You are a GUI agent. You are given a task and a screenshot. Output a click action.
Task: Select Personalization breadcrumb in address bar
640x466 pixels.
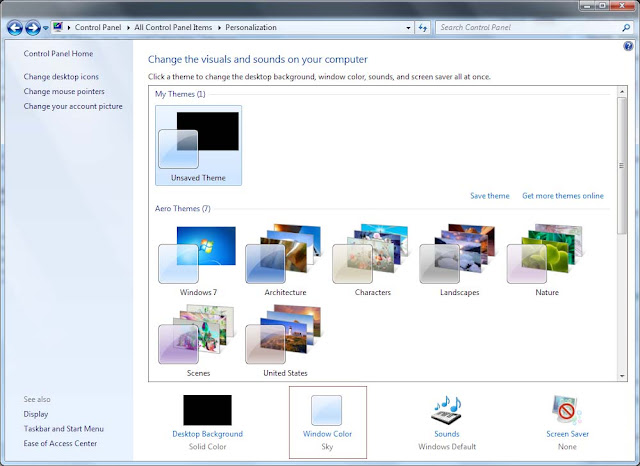coord(251,27)
